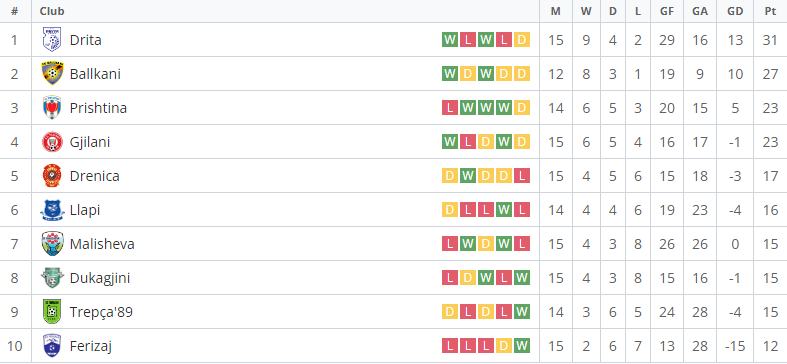Click the Dukagjini club crest icon
Screen dimensions: 787x364
point(52,278)
